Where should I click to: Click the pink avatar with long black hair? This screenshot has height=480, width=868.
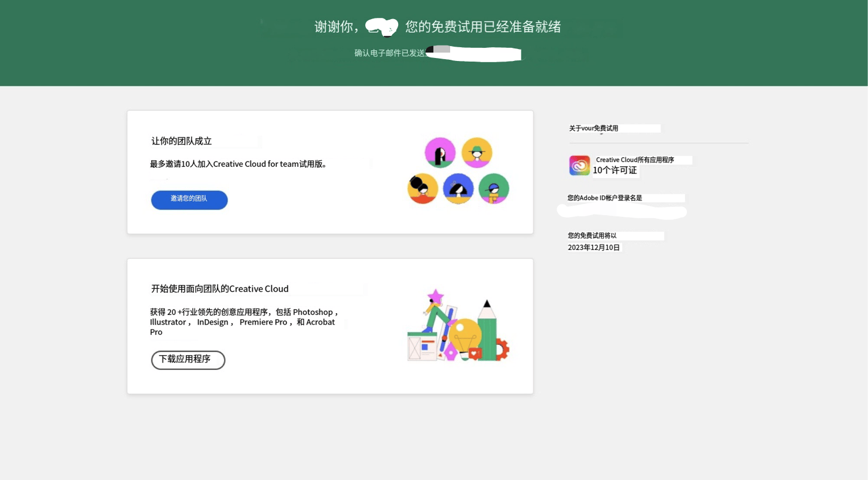click(440, 152)
